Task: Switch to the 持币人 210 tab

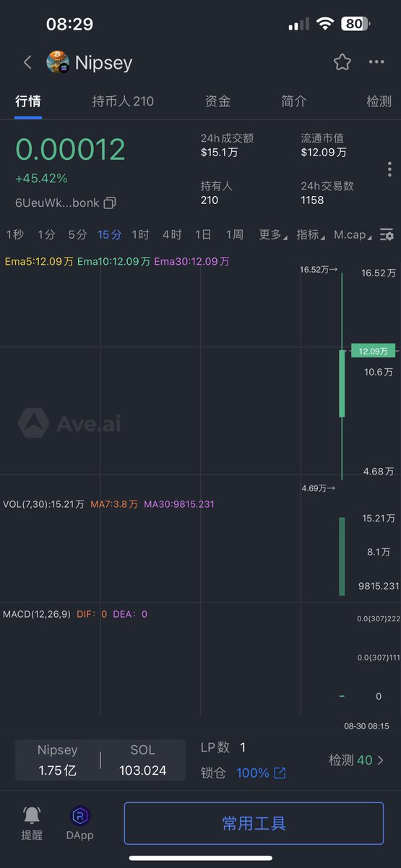Action: click(x=123, y=101)
